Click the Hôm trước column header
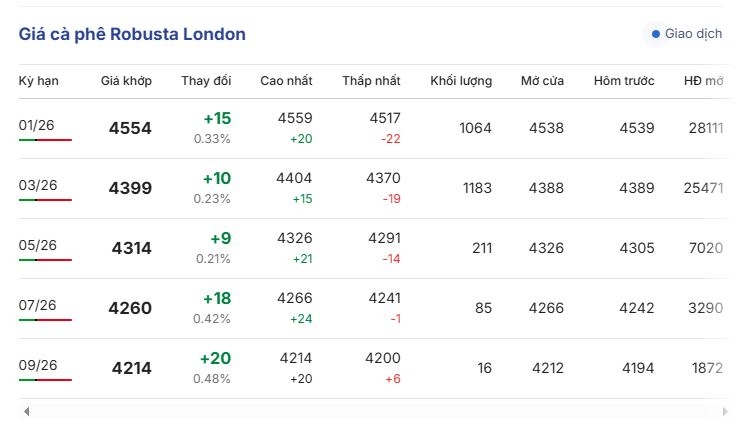Viewport: 741px width, 434px height. tap(624, 81)
